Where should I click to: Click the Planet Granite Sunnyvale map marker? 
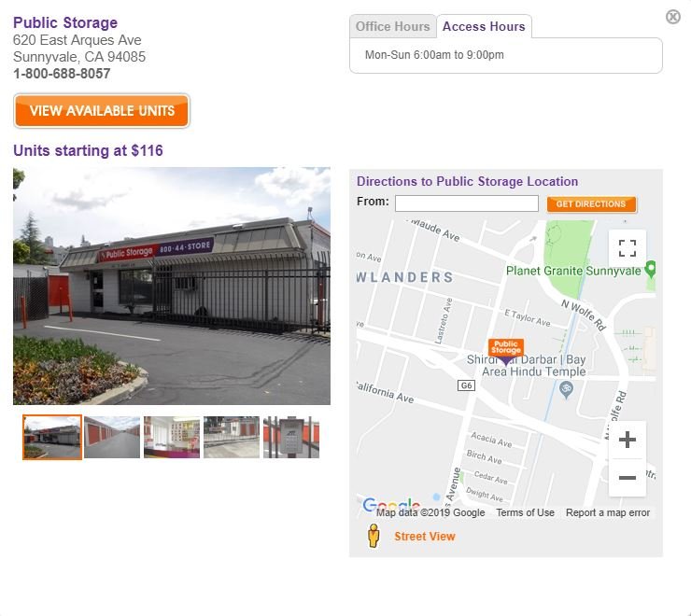(650, 270)
